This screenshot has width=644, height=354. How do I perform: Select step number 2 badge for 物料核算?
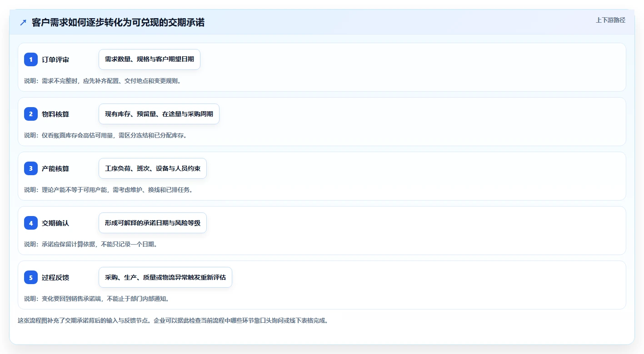tap(31, 114)
